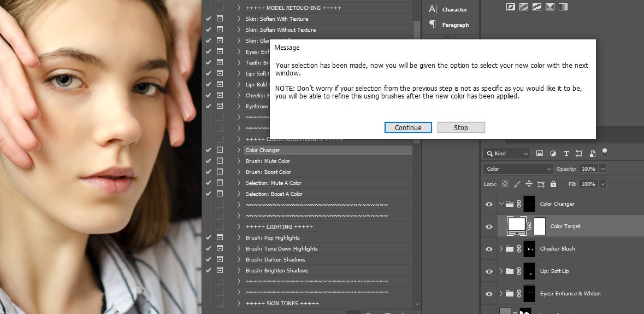Viewport: 644px width, 314px height.
Task: Open the Paragraph panel
Action: 449,25
